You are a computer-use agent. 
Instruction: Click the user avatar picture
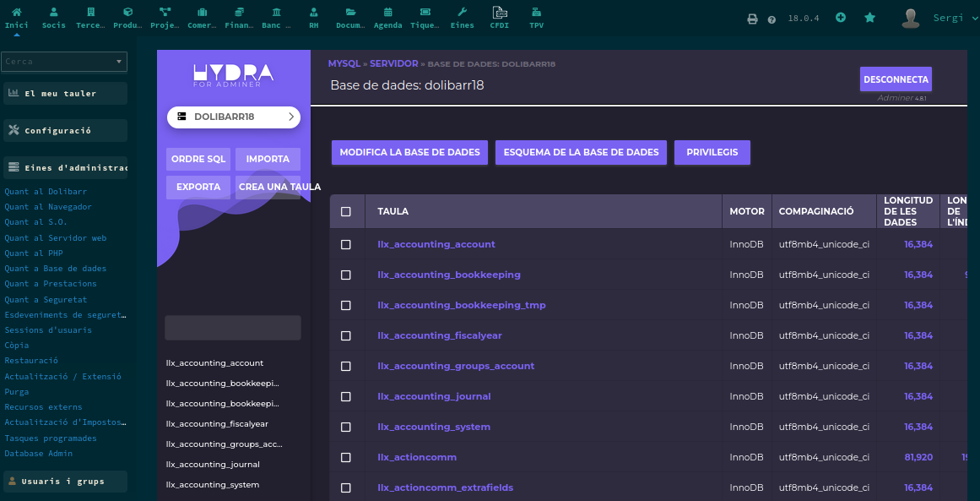coord(911,18)
